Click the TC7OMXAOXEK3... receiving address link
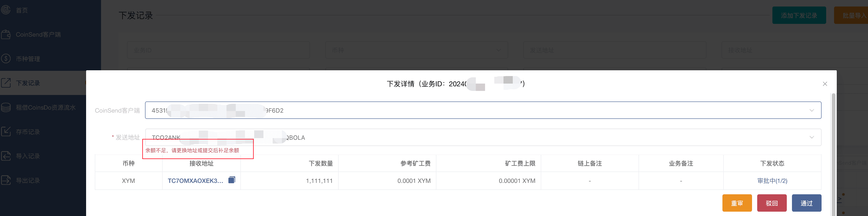This screenshot has height=216, width=868. [195, 181]
